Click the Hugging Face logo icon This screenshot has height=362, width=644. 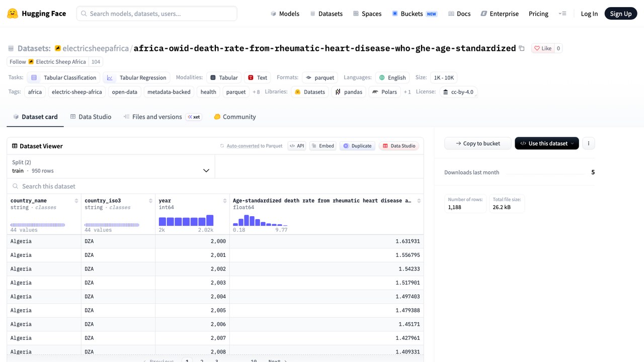tap(13, 14)
